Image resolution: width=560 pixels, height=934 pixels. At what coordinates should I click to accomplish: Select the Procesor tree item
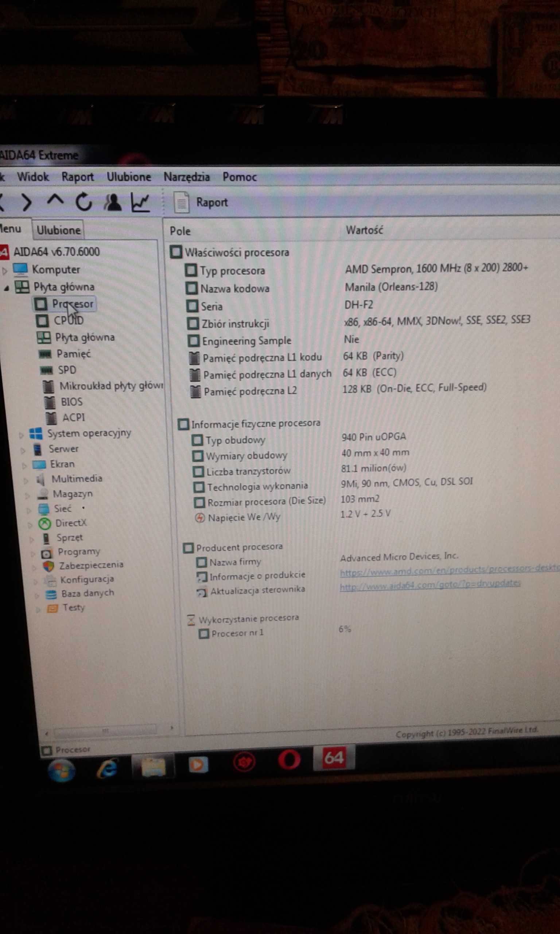tap(64, 304)
